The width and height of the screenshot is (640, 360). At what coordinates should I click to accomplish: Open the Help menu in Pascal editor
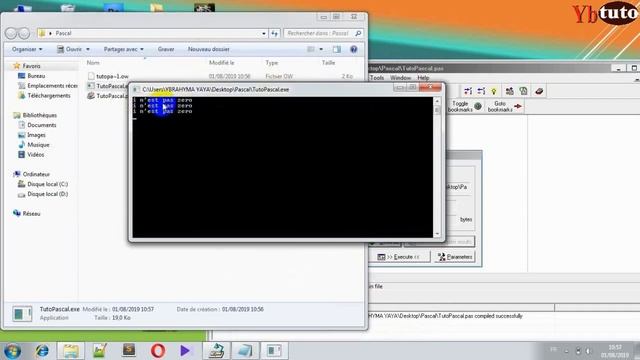(423, 78)
